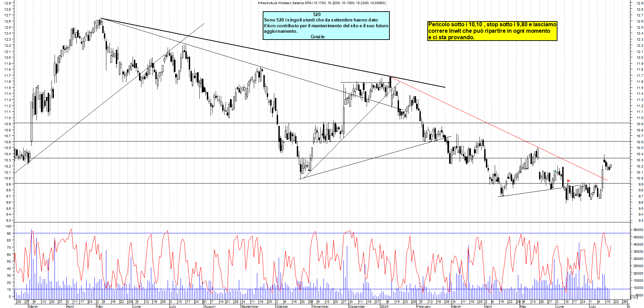Select the yellow note starting 'Pericolo sotto i 10,10'
This screenshot has width=644, height=308.
492,31
